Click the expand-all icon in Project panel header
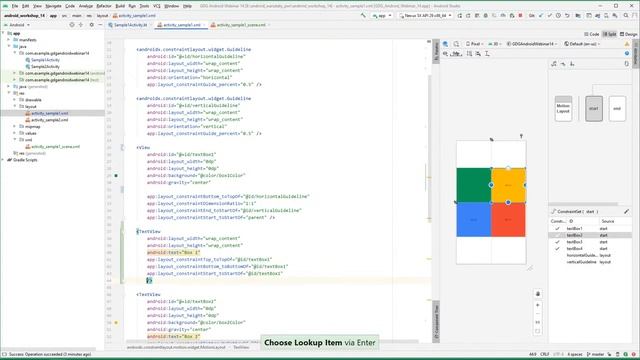640x360 pixels. [81, 25]
